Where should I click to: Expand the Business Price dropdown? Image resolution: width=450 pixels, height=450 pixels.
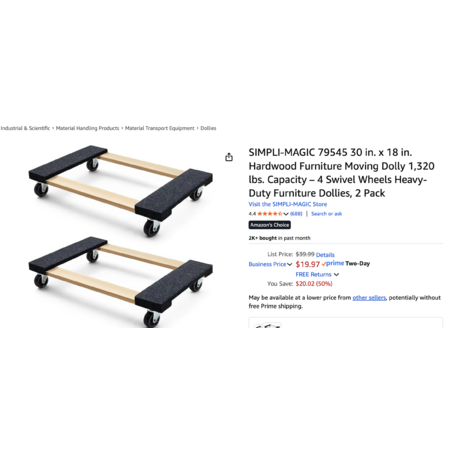[x=270, y=264]
